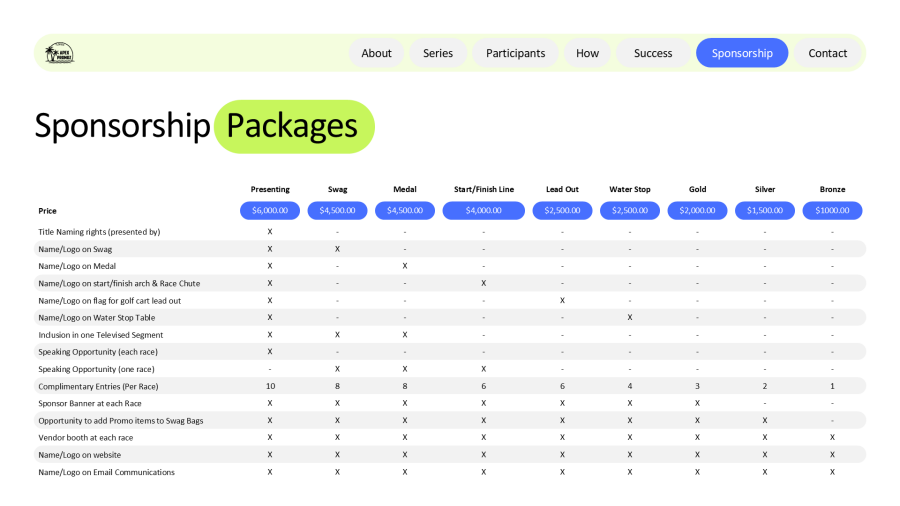Select Participants in the navigation bar
This screenshot has width=900, height=506.
(515, 53)
